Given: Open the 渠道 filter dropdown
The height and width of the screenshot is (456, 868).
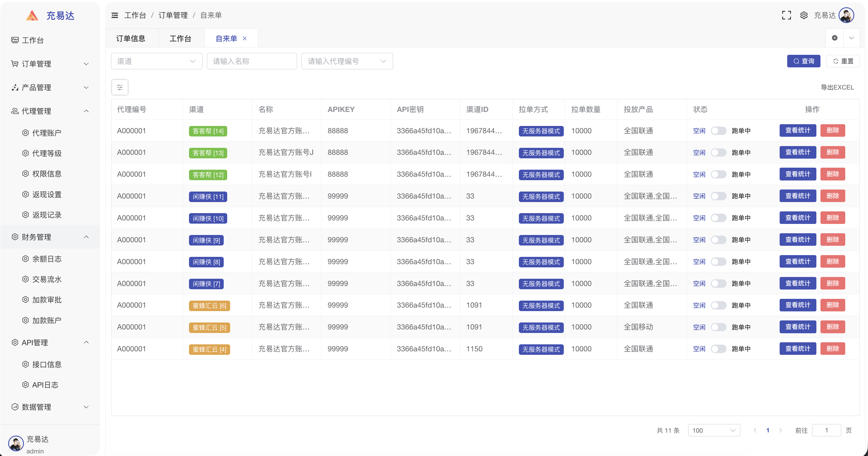Looking at the screenshot, I should [157, 61].
